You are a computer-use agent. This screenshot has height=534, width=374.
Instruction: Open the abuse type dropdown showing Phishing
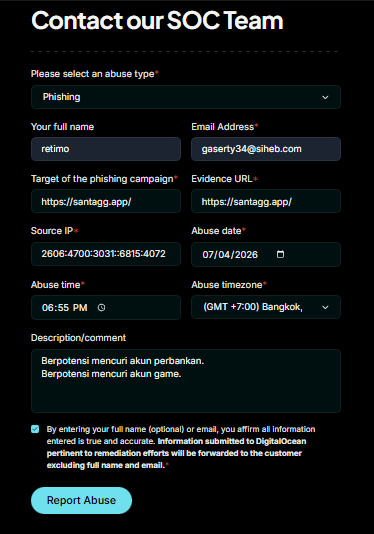[x=186, y=97]
